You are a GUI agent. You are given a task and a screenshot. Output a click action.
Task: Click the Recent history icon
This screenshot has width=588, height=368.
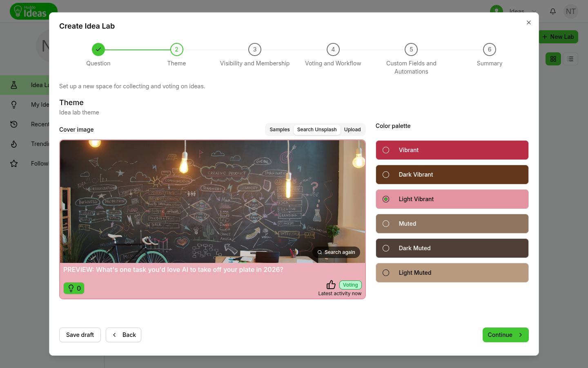point(14,124)
